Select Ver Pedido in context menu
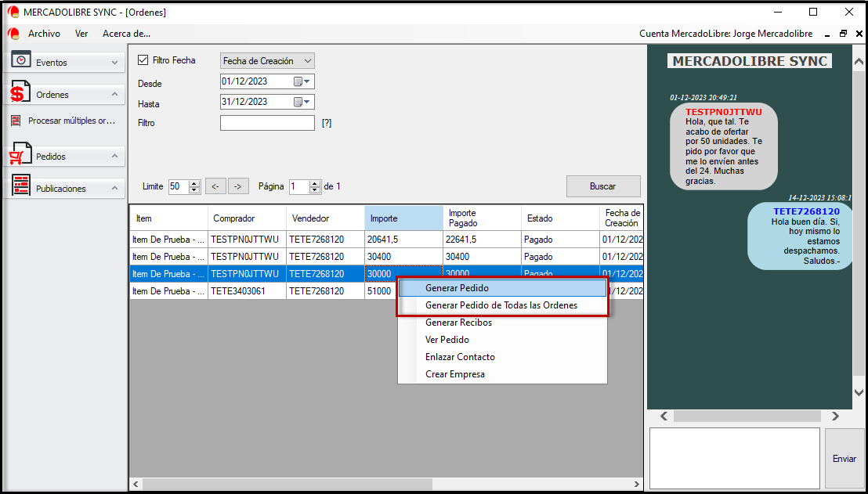This screenshot has height=494, width=868. [x=503, y=340]
